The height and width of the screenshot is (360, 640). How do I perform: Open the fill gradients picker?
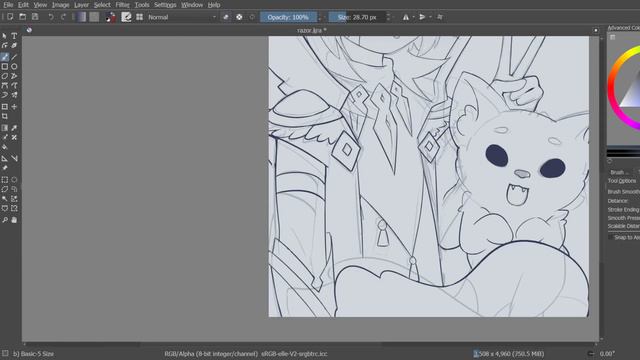point(81,17)
